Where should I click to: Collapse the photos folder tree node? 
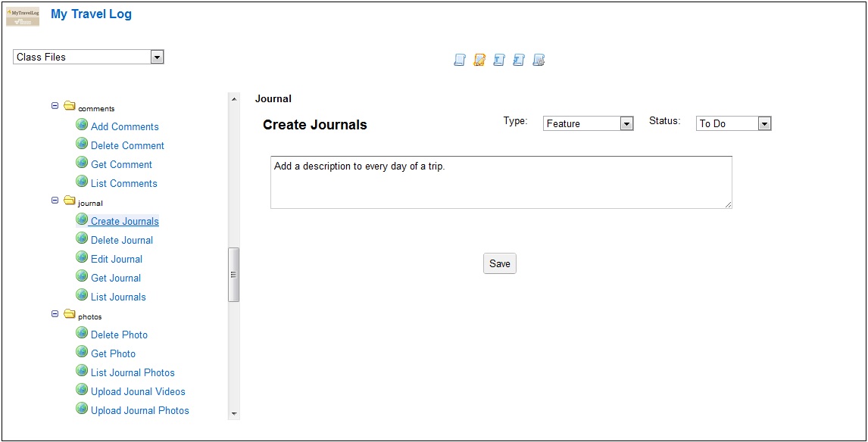pos(55,314)
